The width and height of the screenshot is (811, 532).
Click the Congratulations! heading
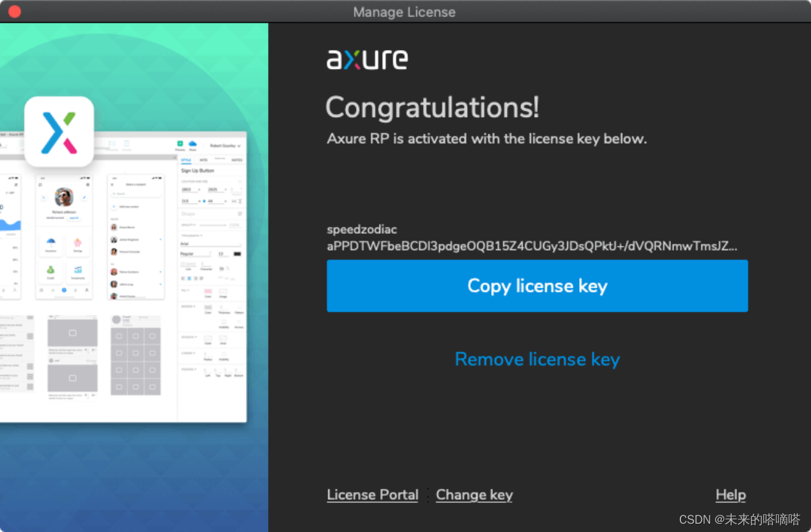(x=432, y=107)
